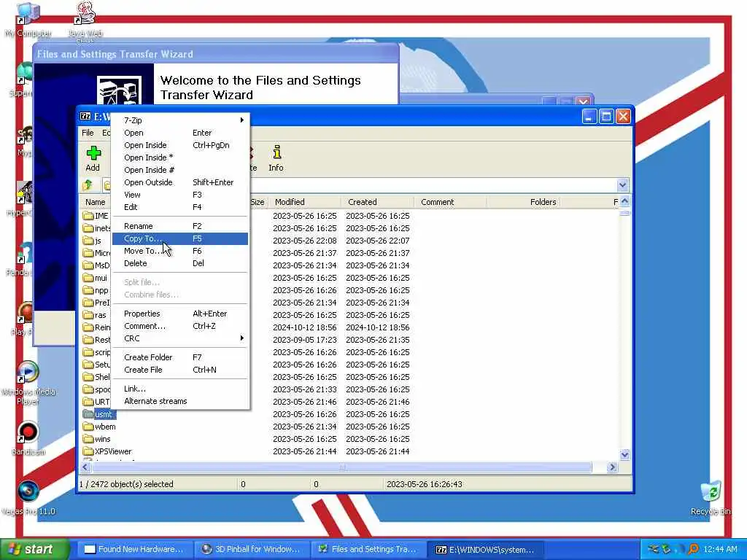Click the 12:44 AM taskbar clock
The height and width of the screenshot is (560, 747).
tap(720, 549)
